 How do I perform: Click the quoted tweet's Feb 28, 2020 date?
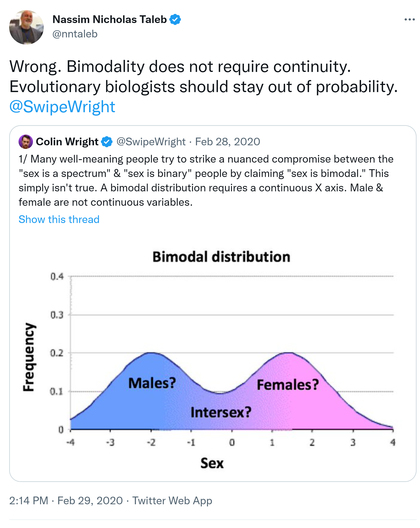click(227, 142)
